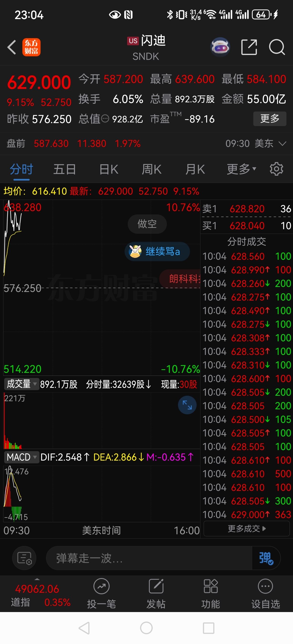This screenshot has width=293, height=644.
Task: Tap the 闪迪 SNDK stock title
Action: pos(146,47)
